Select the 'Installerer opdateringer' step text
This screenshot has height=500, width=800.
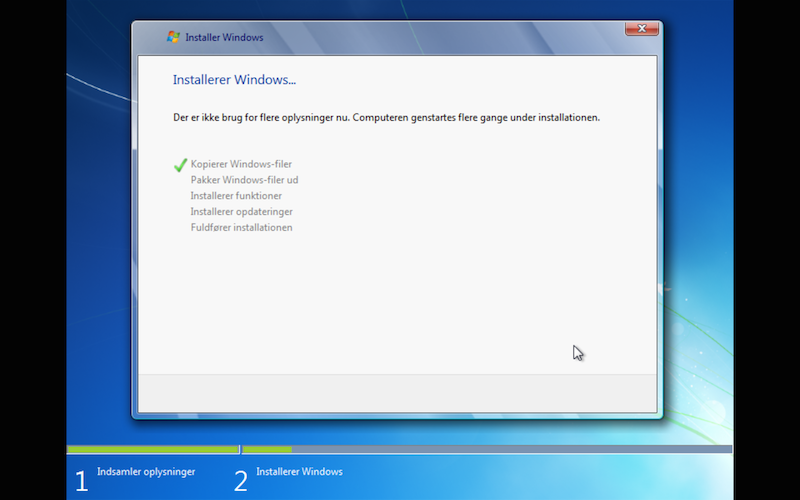242,211
